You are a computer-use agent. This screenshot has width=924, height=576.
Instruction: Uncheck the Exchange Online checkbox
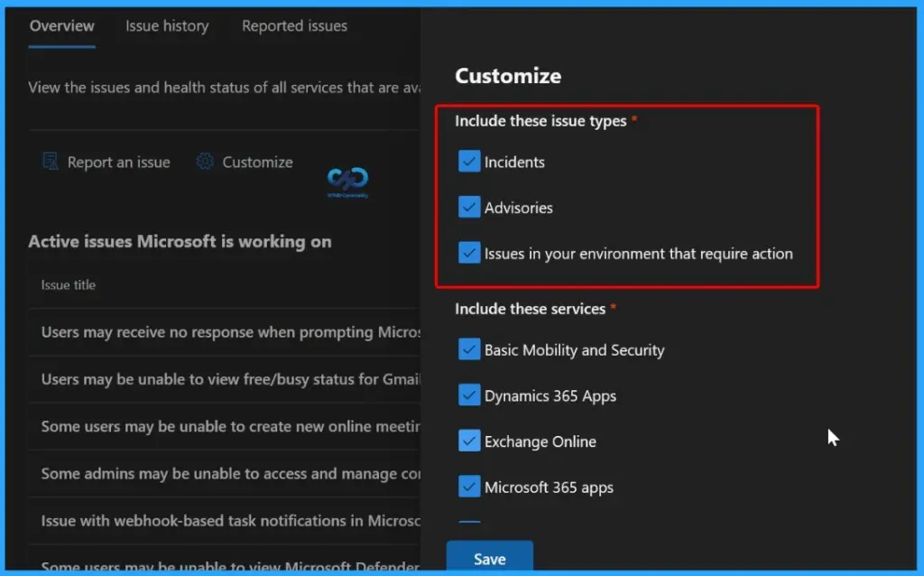[469, 441]
